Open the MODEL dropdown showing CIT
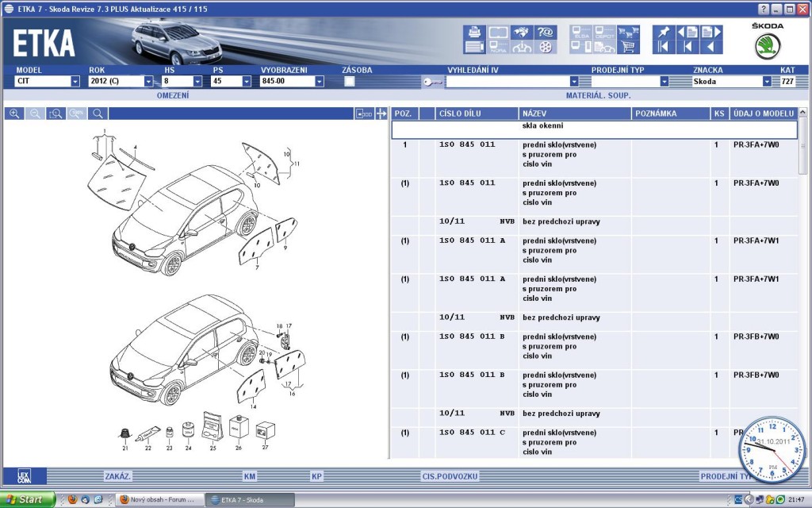 [x=75, y=81]
